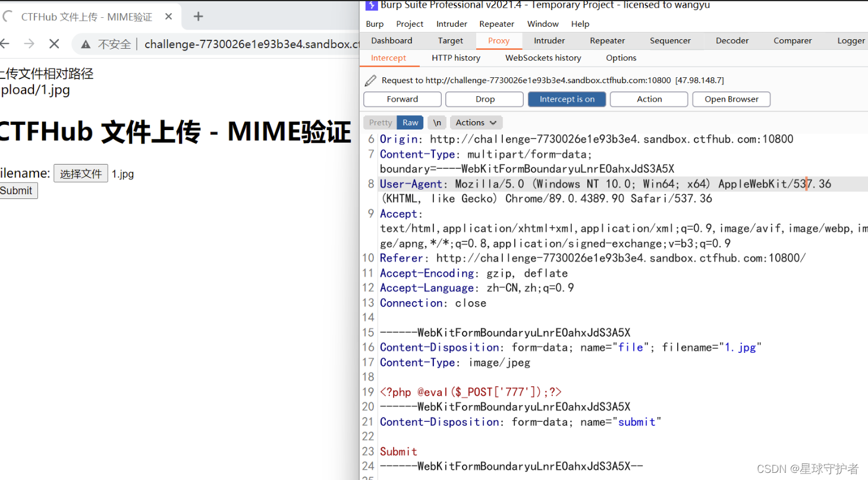Open the HTTP history sub-tab

pos(456,58)
